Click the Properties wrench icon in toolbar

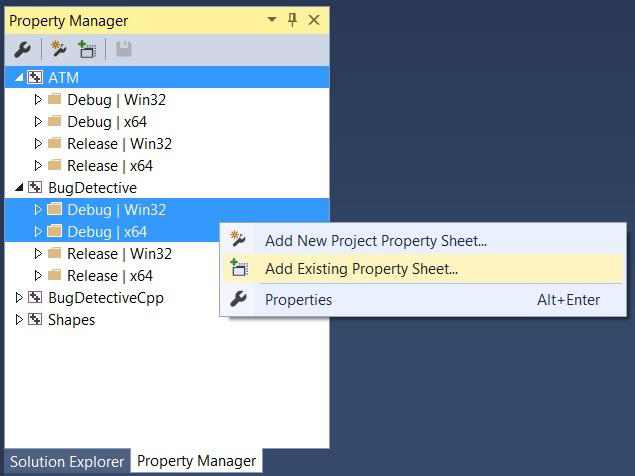(x=22, y=50)
